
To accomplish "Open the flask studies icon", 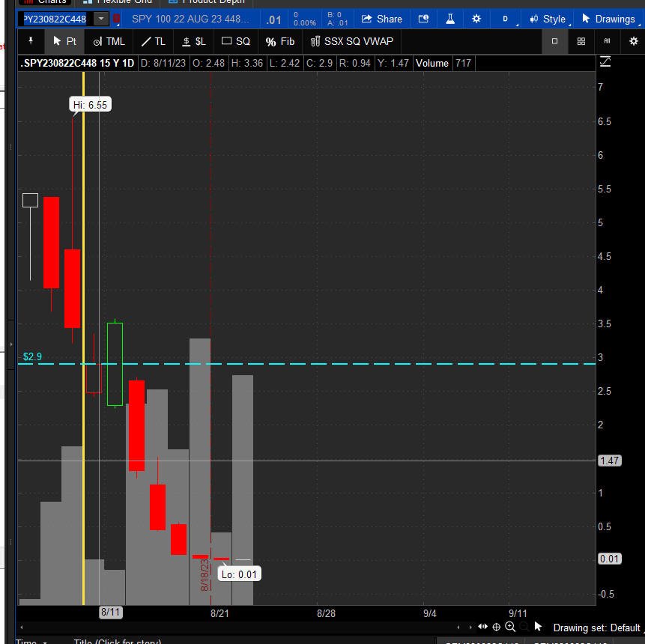I will 450,19.
